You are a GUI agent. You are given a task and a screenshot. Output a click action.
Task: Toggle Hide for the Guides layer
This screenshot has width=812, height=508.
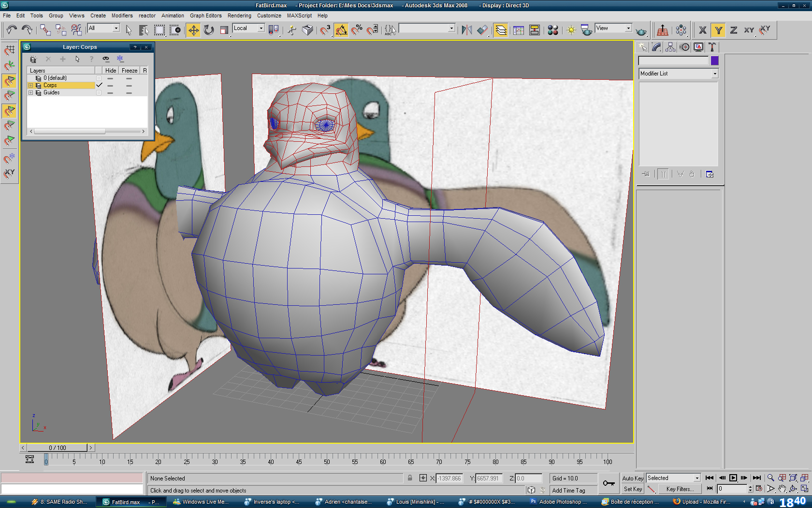[110, 93]
